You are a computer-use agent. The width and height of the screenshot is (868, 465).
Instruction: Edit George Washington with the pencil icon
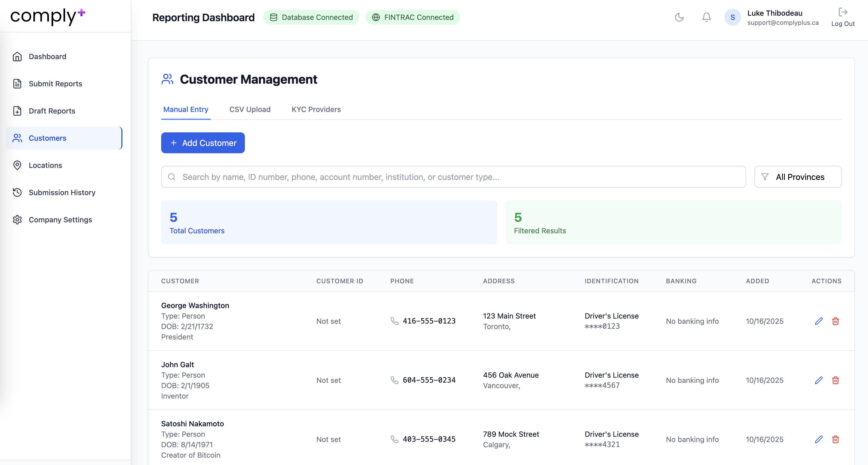tap(819, 321)
